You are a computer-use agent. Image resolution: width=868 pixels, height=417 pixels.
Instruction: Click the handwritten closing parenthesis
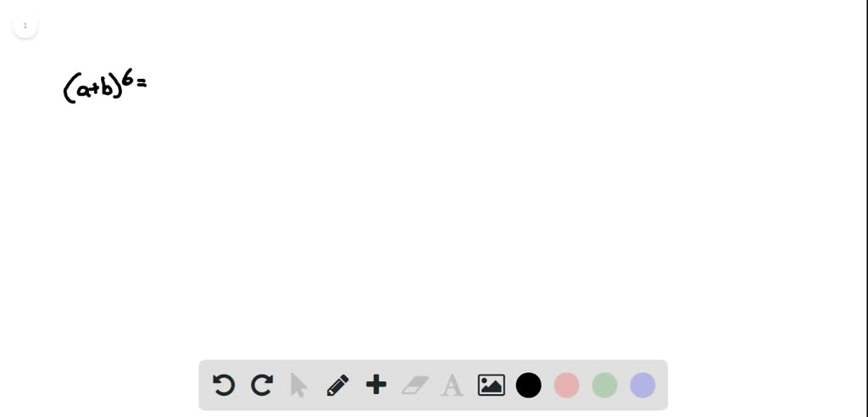click(x=117, y=87)
